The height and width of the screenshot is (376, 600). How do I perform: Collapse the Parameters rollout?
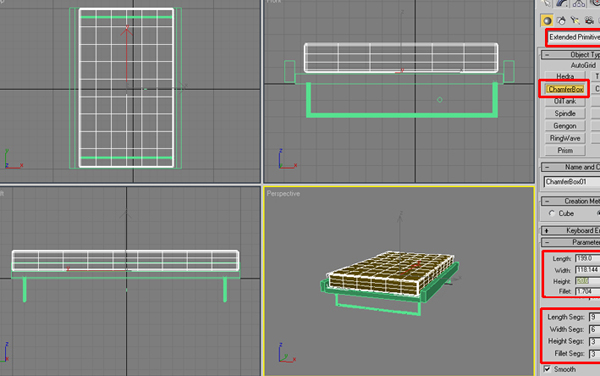click(x=571, y=242)
